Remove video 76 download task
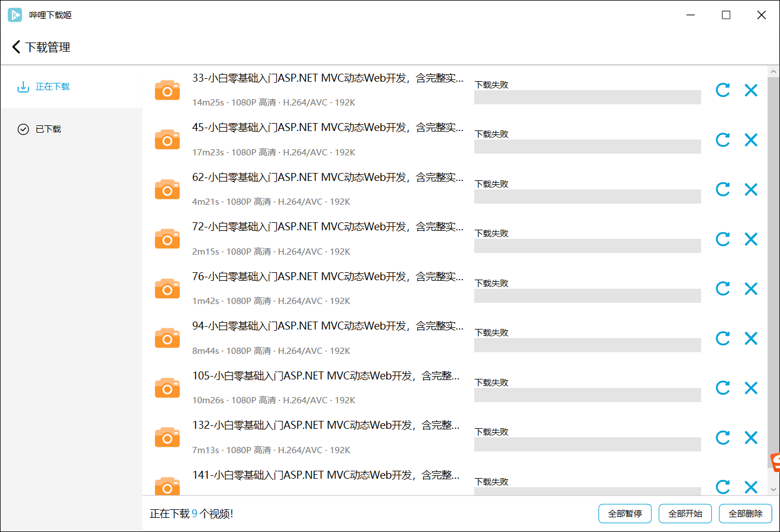 (751, 289)
